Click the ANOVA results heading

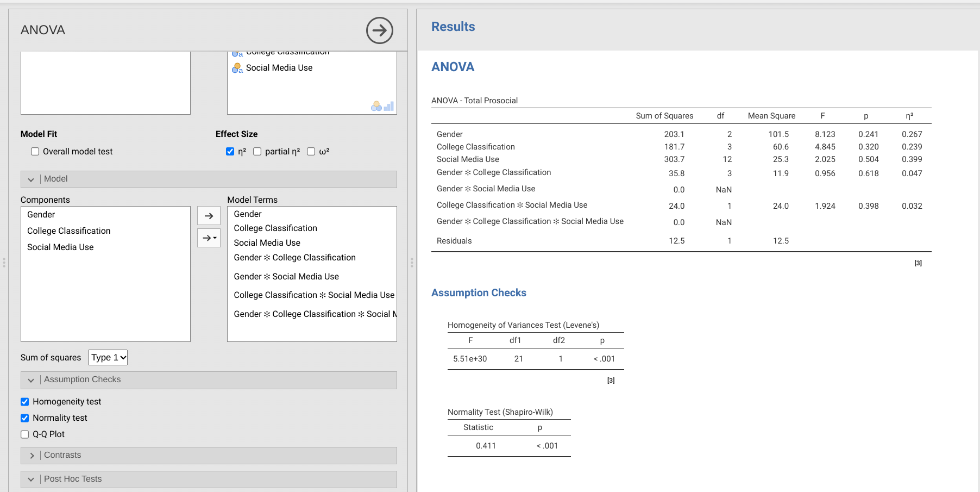click(x=453, y=67)
